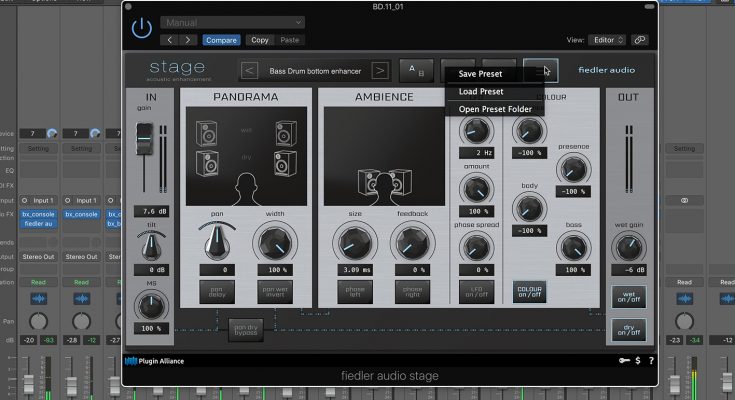Select Save Preset from the menu
This screenshot has width=735, height=400.
[480, 73]
